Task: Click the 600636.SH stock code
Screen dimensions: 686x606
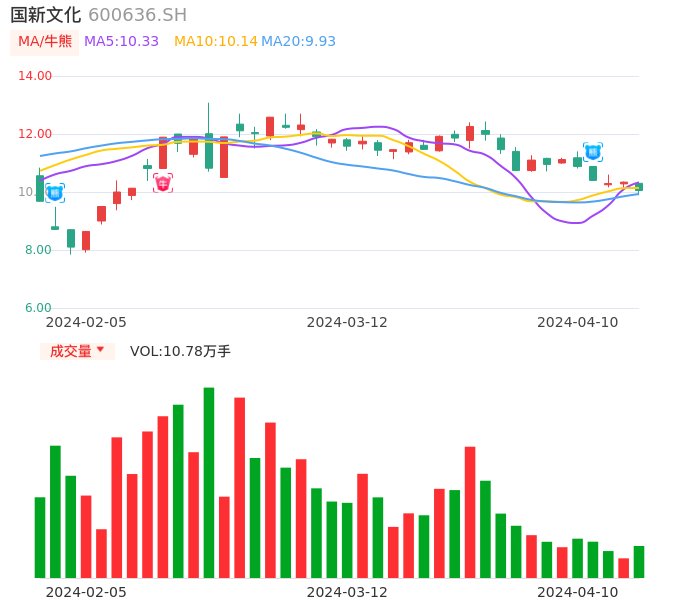Action: coord(137,15)
